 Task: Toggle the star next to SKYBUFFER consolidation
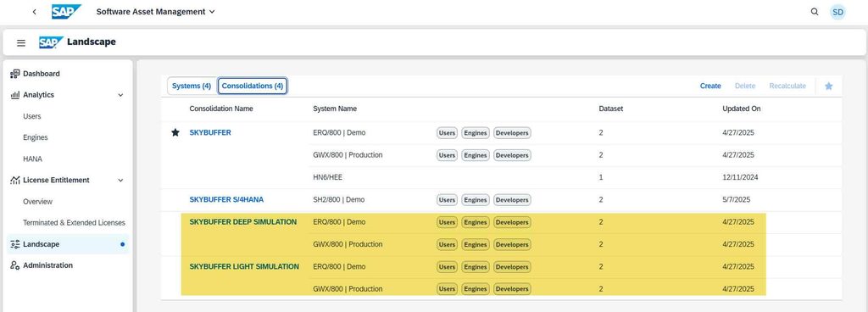[175, 133]
